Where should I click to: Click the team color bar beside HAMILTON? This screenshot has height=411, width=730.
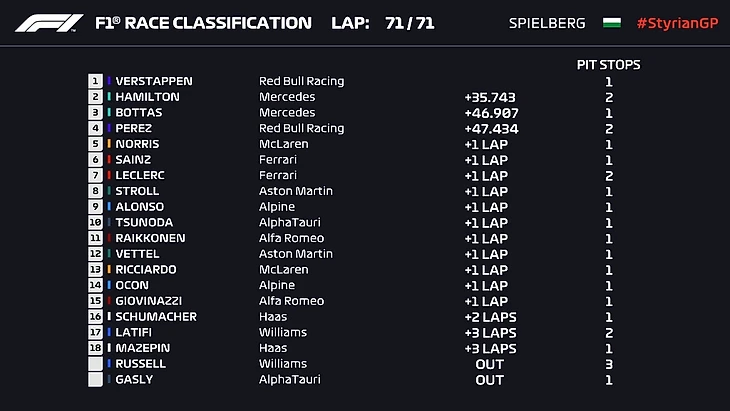109,97
